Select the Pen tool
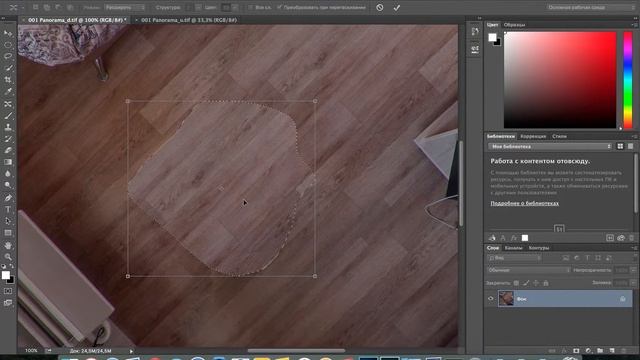 [x=8, y=198]
